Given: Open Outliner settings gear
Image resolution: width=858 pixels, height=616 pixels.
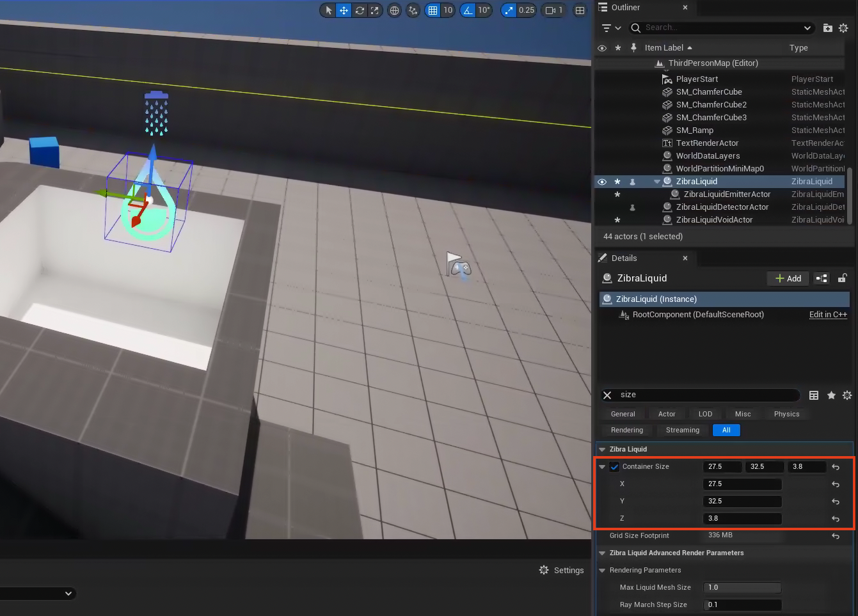Looking at the screenshot, I should point(843,28).
